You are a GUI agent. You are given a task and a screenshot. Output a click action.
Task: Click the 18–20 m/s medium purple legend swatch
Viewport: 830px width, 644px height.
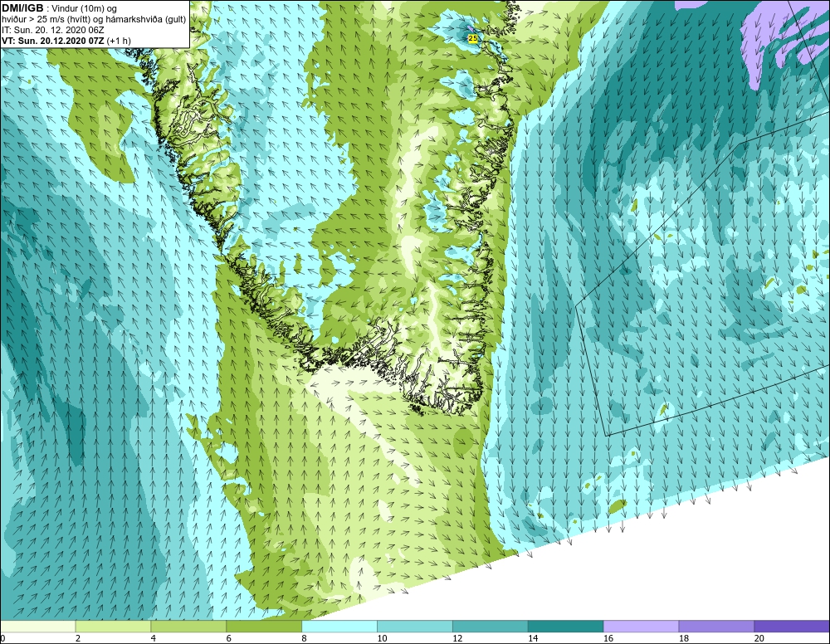717,627
